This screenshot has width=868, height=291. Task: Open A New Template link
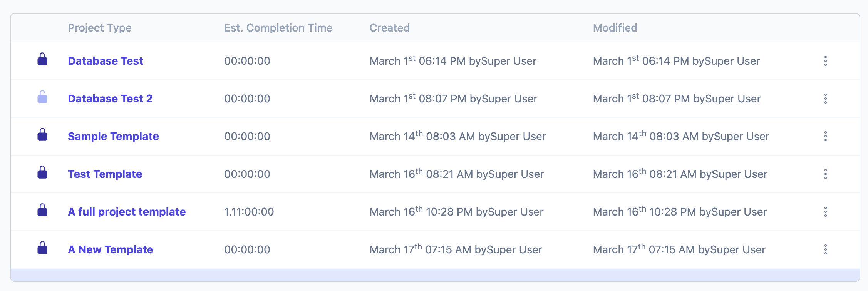[x=111, y=249]
